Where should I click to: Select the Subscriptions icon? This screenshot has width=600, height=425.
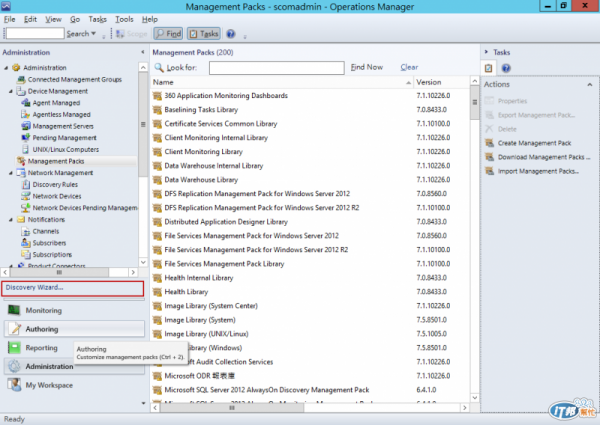26,255
